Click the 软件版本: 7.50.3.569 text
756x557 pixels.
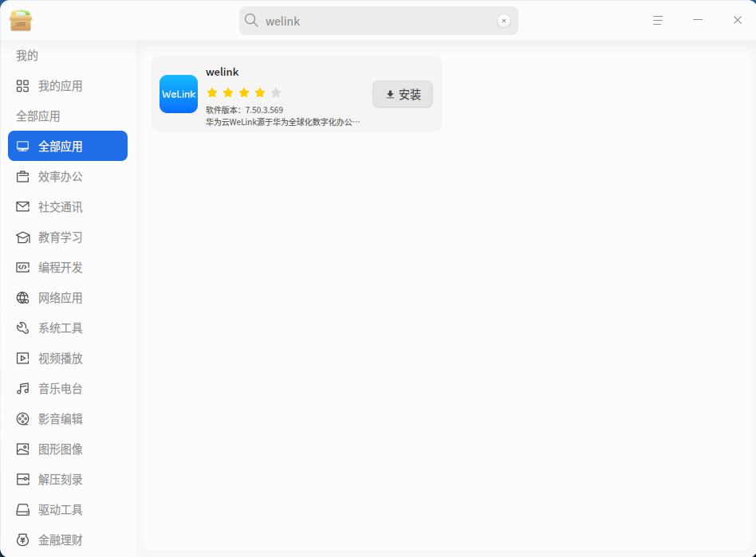click(245, 110)
